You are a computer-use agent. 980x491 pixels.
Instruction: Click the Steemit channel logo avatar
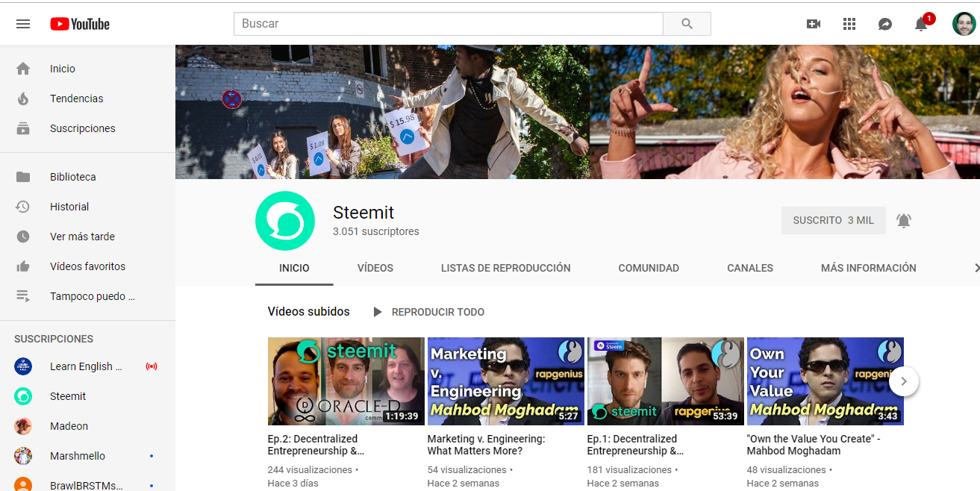(285, 221)
